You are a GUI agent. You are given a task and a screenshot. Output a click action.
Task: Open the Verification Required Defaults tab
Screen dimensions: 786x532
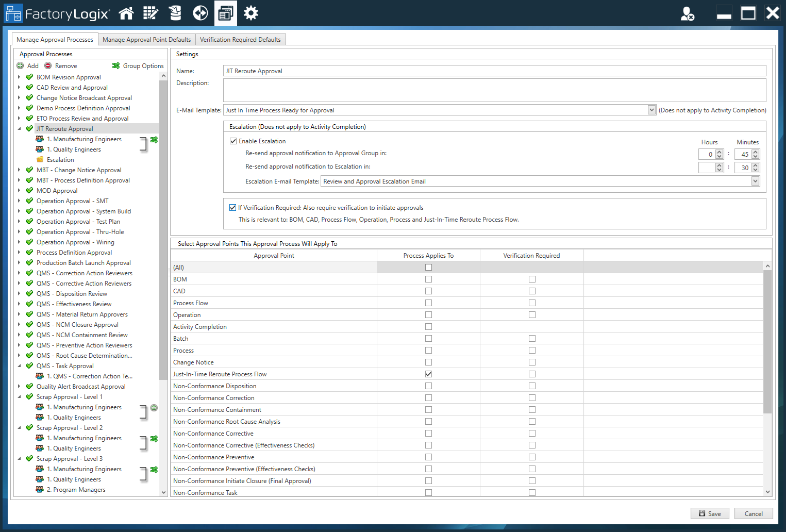[x=240, y=40]
